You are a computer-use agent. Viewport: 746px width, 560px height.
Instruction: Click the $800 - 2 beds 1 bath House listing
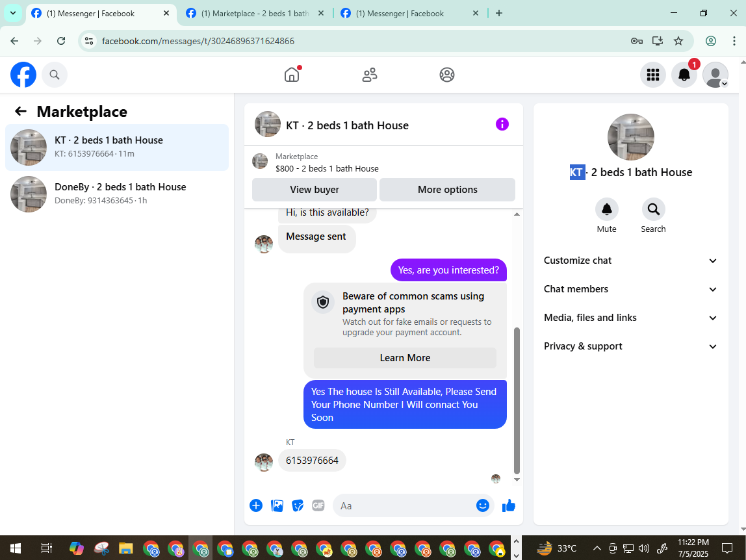[x=327, y=168]
